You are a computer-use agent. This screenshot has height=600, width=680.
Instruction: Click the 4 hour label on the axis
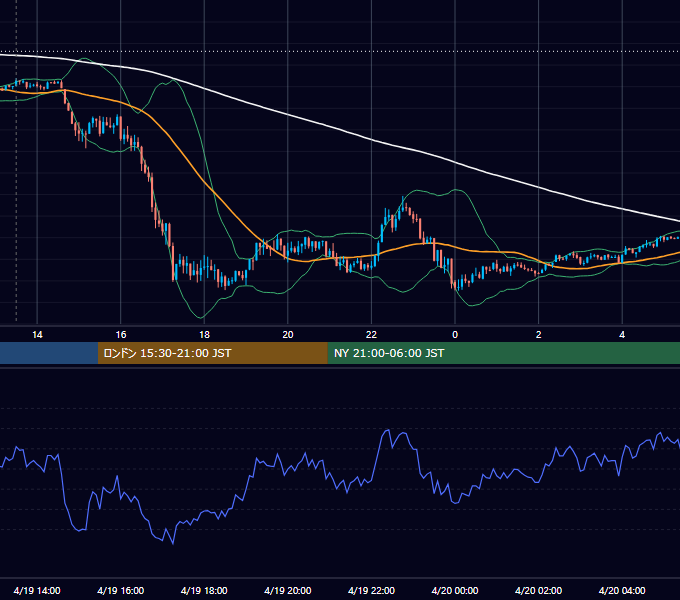622,335
